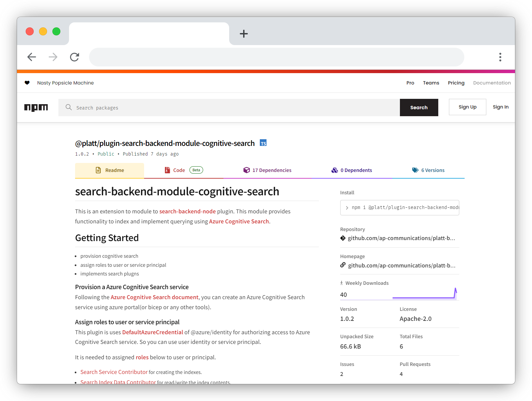Screen dimensions: 532x401
Task: Open the 6 Versions tab
Action: click(428, 170)
